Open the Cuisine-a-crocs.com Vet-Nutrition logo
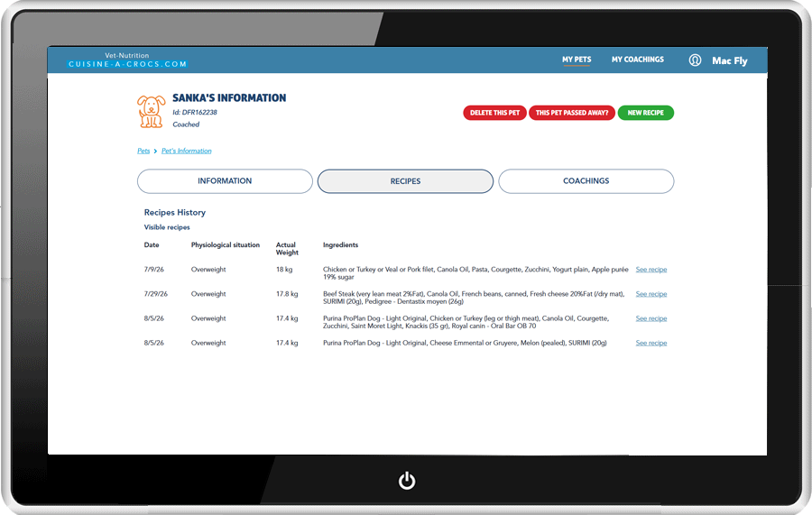This screenshot has width=812, height=515. pos(127,60)
